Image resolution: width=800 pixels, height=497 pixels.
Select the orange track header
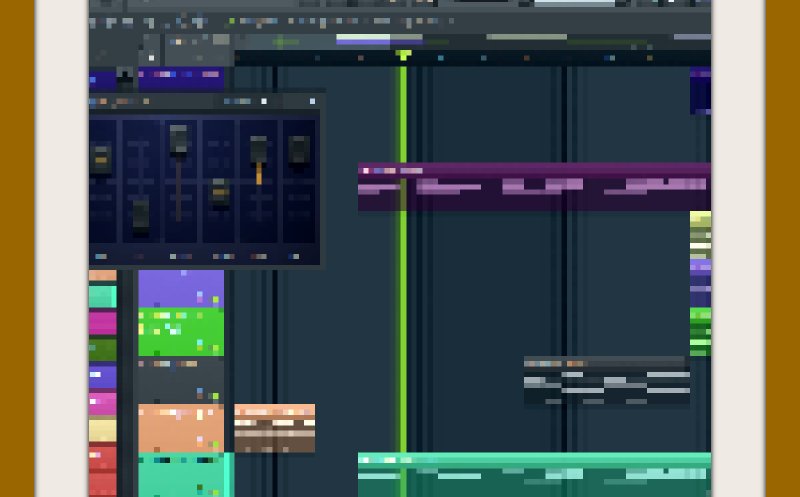pyautogui.click(x=181, y=428)
